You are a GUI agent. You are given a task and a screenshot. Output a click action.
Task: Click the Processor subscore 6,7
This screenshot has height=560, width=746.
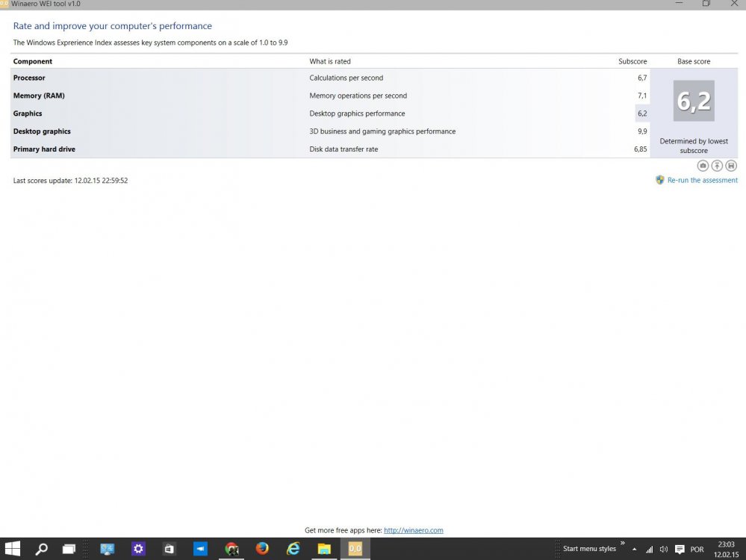pyautogui.click(x=642, y=78)
